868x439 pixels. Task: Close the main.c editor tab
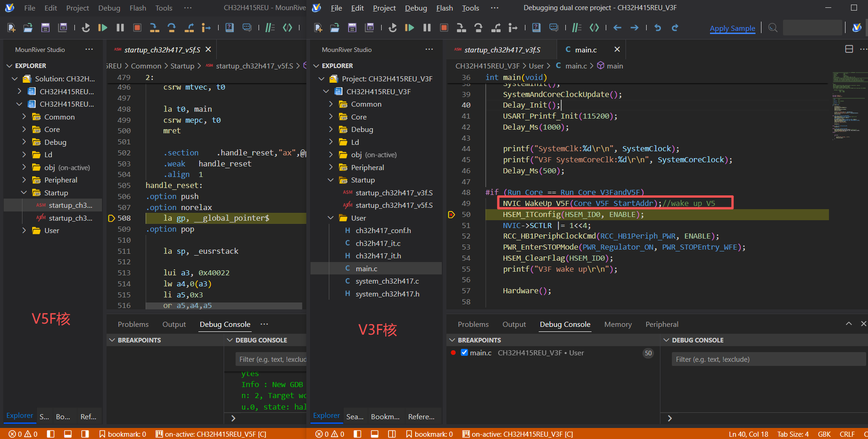click(x=617, y=49)
